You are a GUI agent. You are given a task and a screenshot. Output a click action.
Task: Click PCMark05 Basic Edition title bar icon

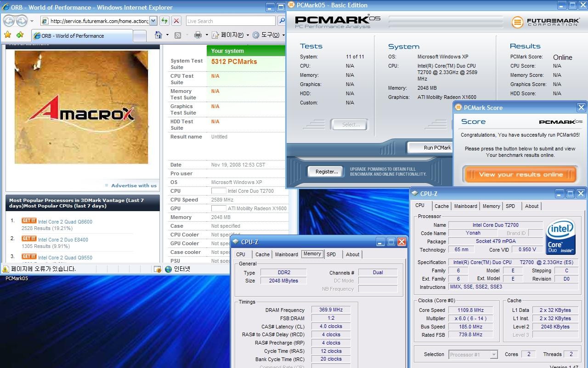[x=291, y=5]
